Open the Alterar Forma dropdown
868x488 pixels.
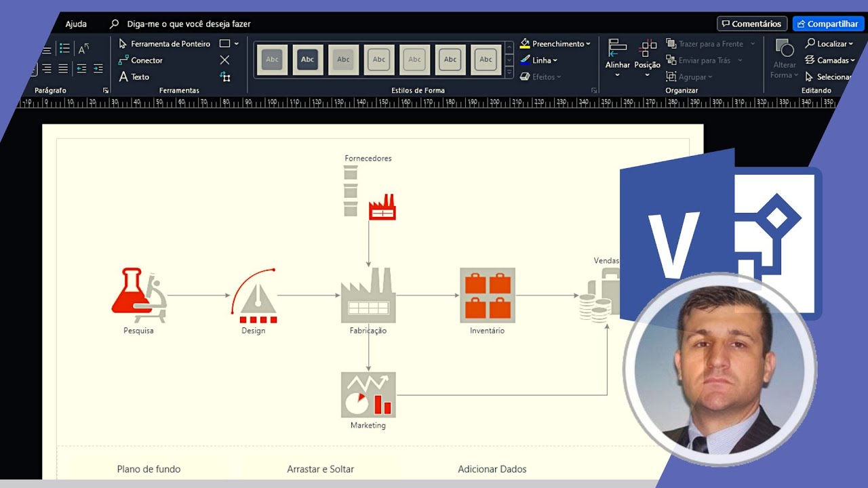click(785, 59)
